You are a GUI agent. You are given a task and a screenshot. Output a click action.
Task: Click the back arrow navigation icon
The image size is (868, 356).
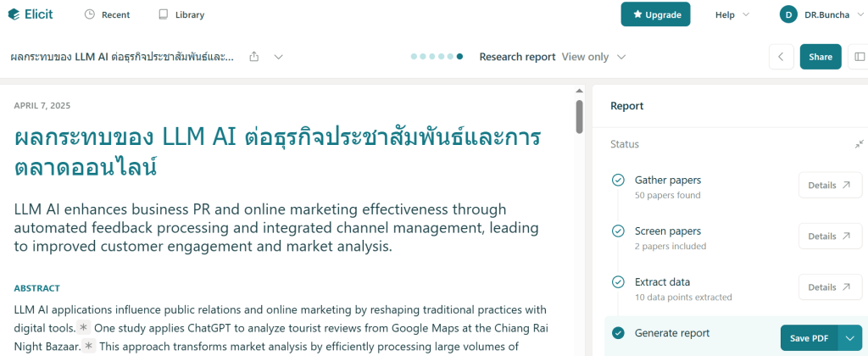tap(781, 57)
